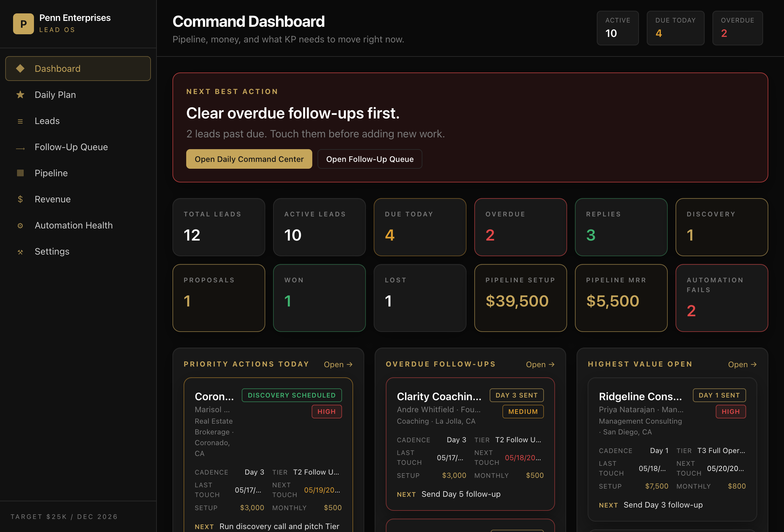
Task: Open Pipeline MRR $5,500 card
Action: (x=621, y=298)
